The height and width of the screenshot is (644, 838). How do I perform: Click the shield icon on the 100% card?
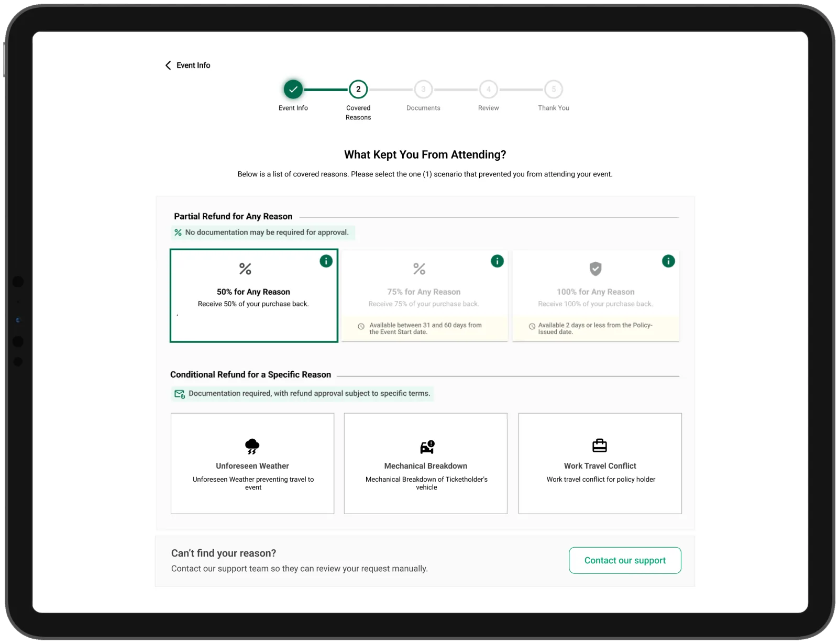click(x=596, y=269)
